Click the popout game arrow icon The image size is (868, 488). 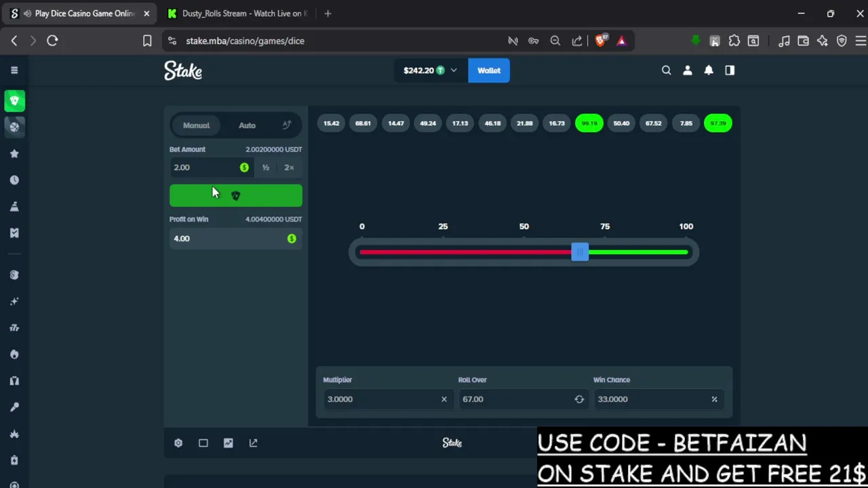253,443
